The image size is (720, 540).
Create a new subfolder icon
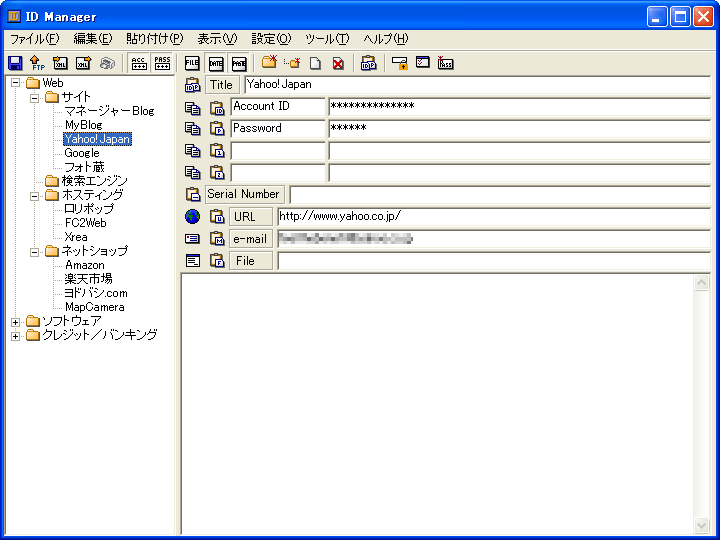[x=292, y=62]
